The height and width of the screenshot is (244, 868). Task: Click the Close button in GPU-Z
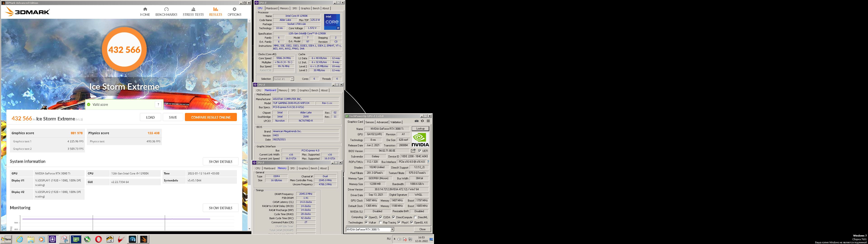click(422, 229)
